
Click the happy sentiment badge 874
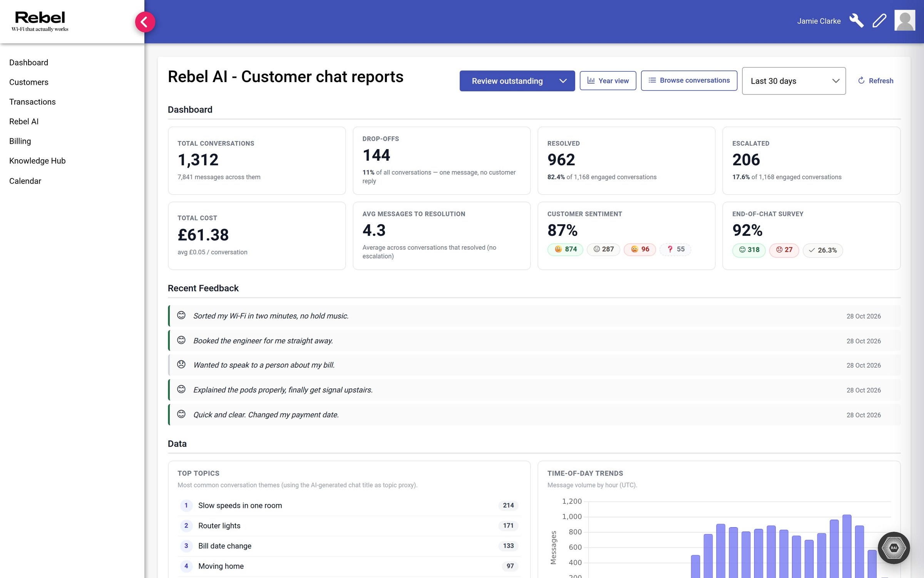tap(565, 249)
